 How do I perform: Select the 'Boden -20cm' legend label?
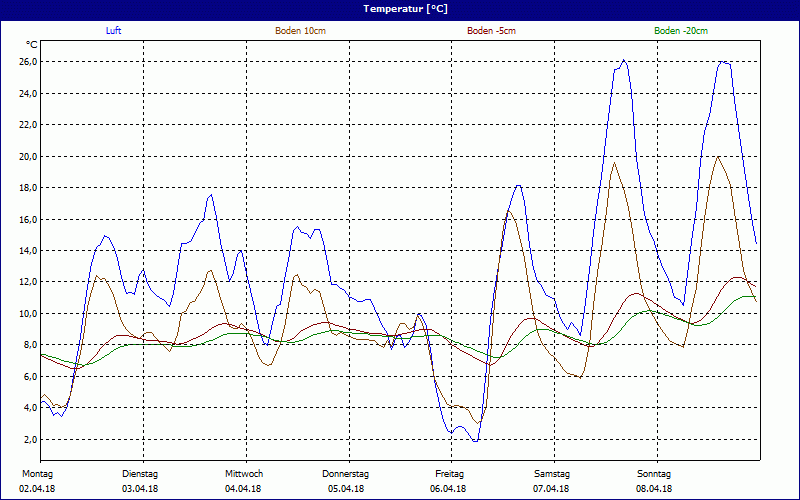coord(681,31)
